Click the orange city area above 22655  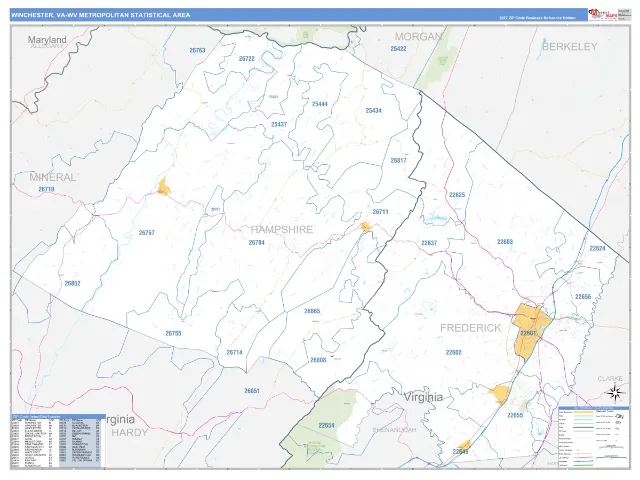pyautogui.click(x=500, y=393)
